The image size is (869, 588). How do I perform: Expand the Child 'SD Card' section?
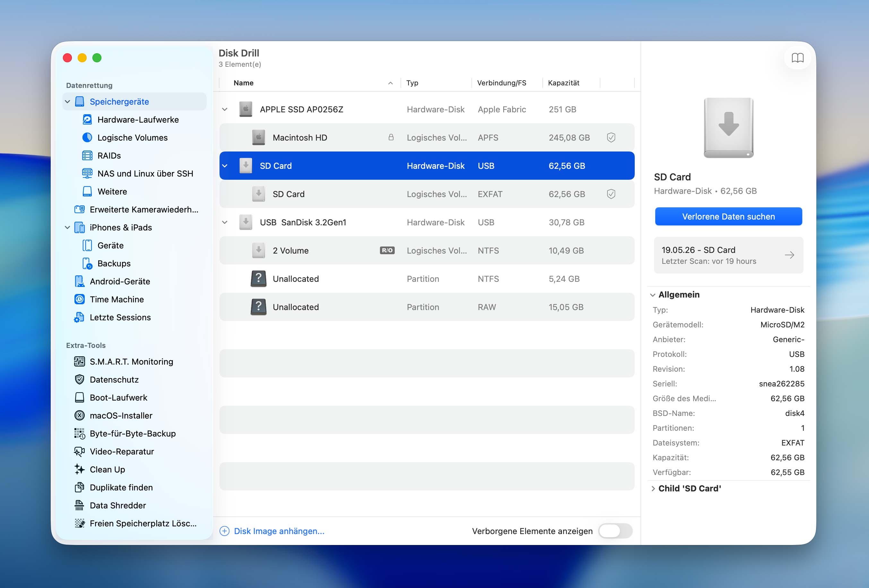(653, 489)
